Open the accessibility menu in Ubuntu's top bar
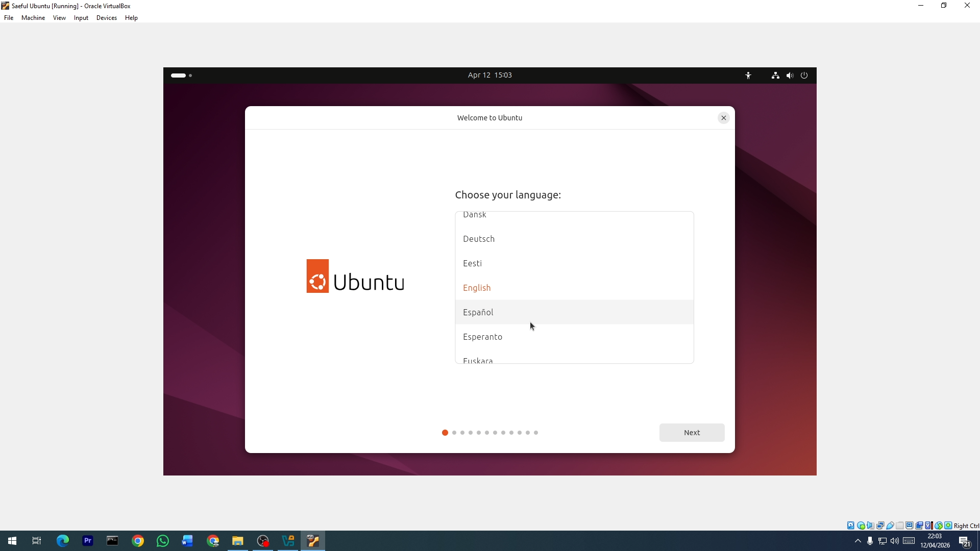The width and height of the screenshot is (980, 551). point(748,75)
